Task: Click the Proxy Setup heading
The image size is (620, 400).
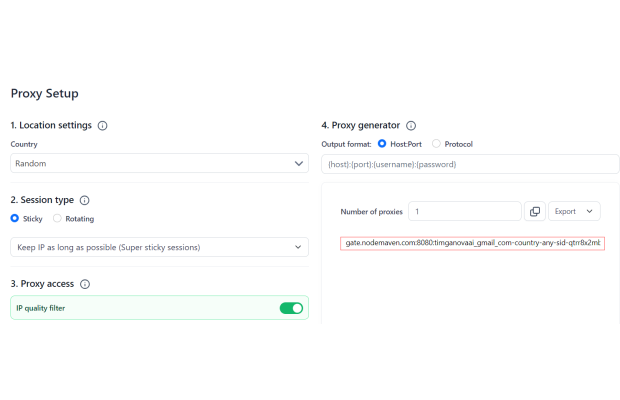Action: coord(44,93)
